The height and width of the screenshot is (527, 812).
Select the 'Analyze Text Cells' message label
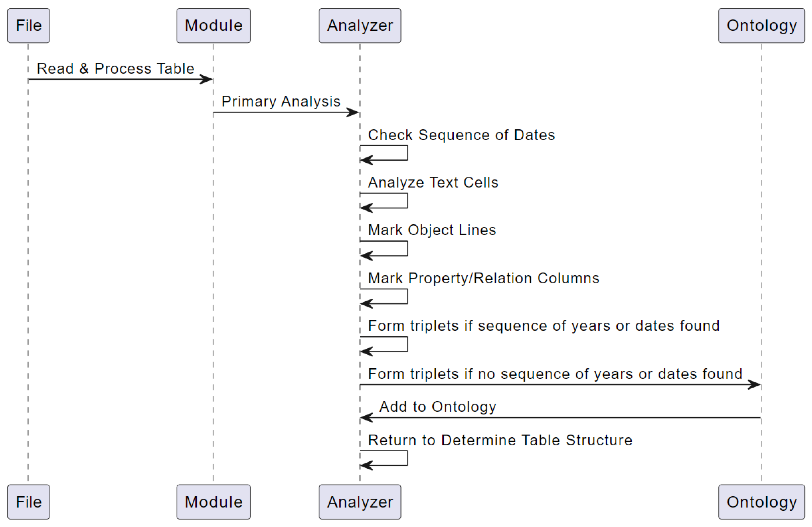click(x=433, y=182)
